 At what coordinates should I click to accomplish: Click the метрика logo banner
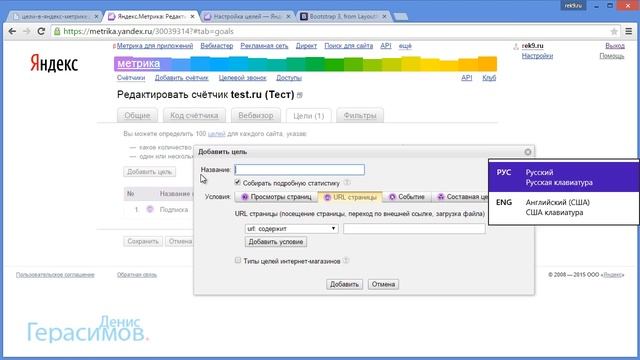305,64
